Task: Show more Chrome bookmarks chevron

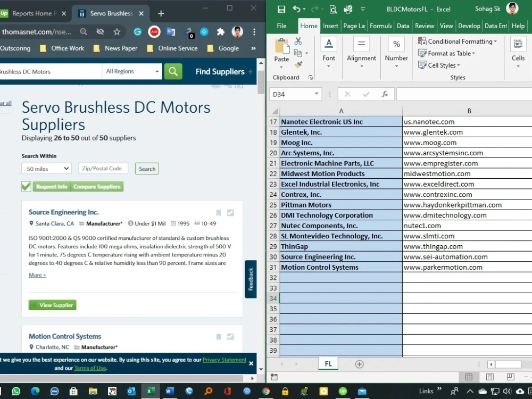Action: (x=253, y=48)
